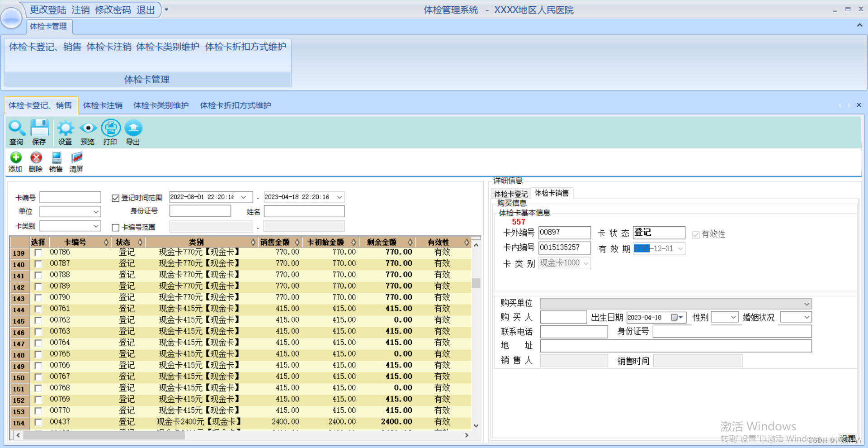This screenshot has height=448, width=868.
Task: Check the select box for card 00761
Action: pyautogui.click(x=38, y=309)
